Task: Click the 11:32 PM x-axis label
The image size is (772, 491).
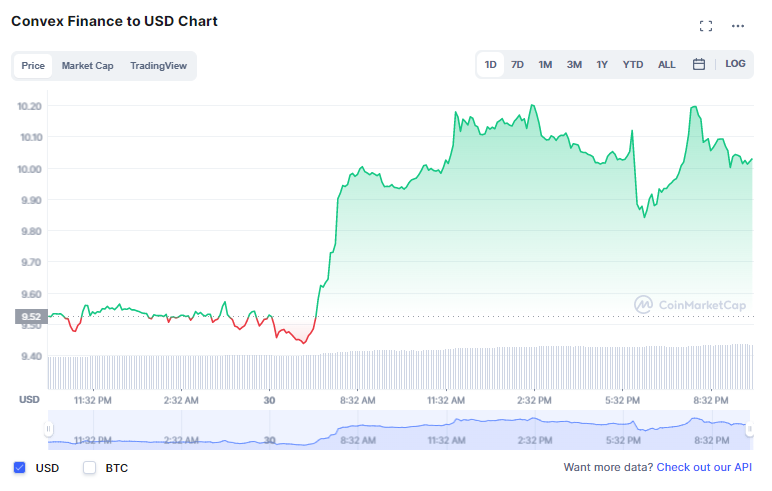Action: [93, 400]
